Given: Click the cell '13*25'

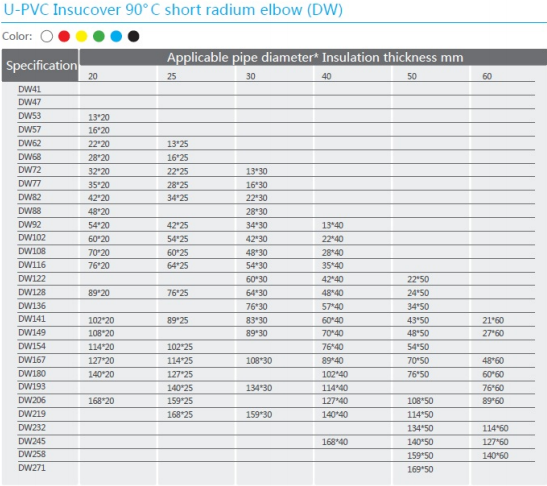Looking at the screenshot, I should click(x=178, y=144).
